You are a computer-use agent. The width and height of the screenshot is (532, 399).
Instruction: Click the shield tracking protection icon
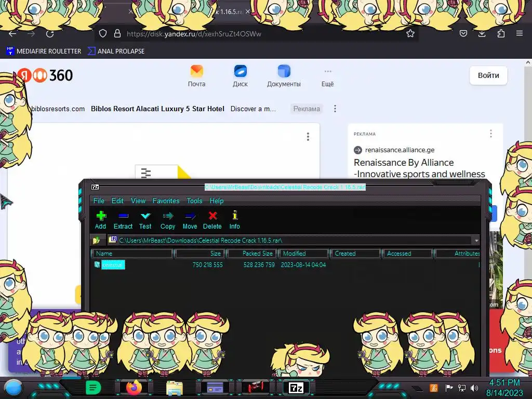[103, 33]
